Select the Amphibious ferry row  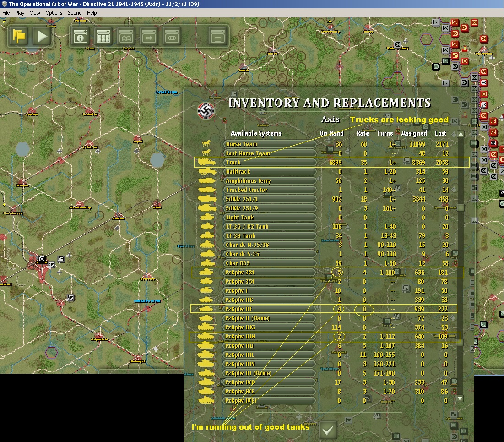[x=269, y=181]
